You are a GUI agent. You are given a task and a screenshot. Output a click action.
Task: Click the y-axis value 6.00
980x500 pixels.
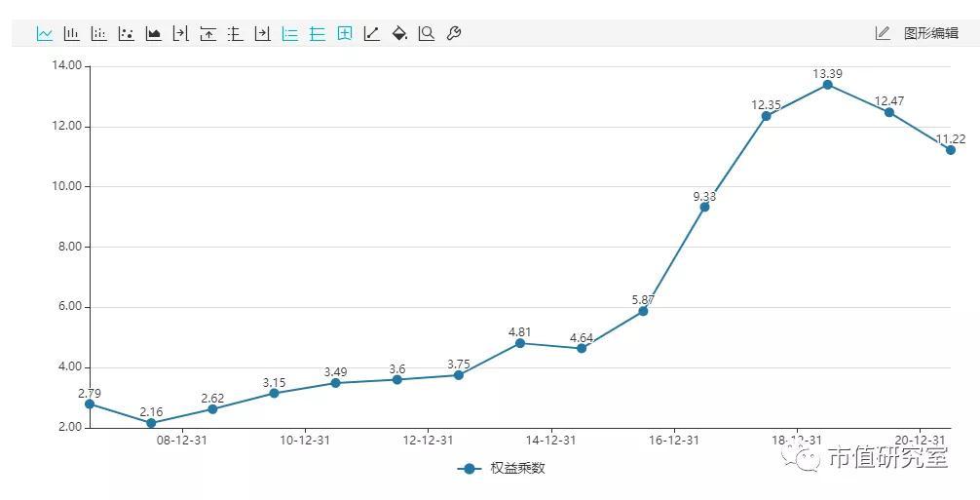pyautogui.click(x=70, y=307)
